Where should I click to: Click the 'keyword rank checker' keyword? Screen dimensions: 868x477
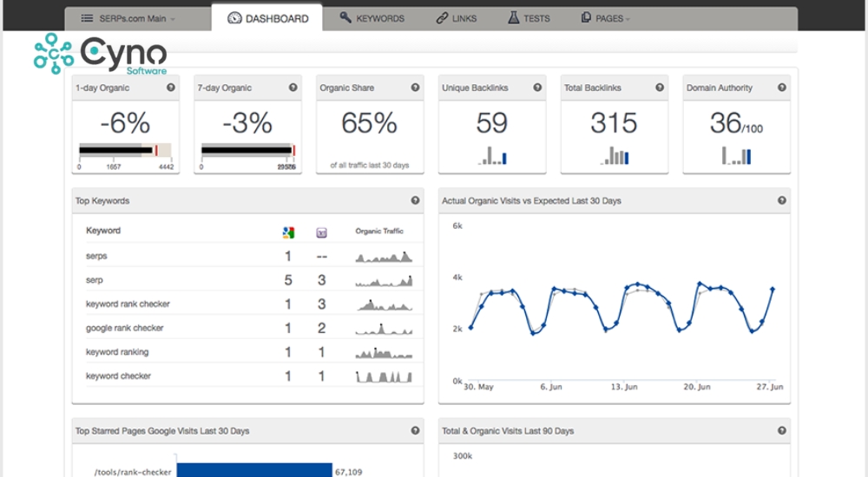pos(128,304)
